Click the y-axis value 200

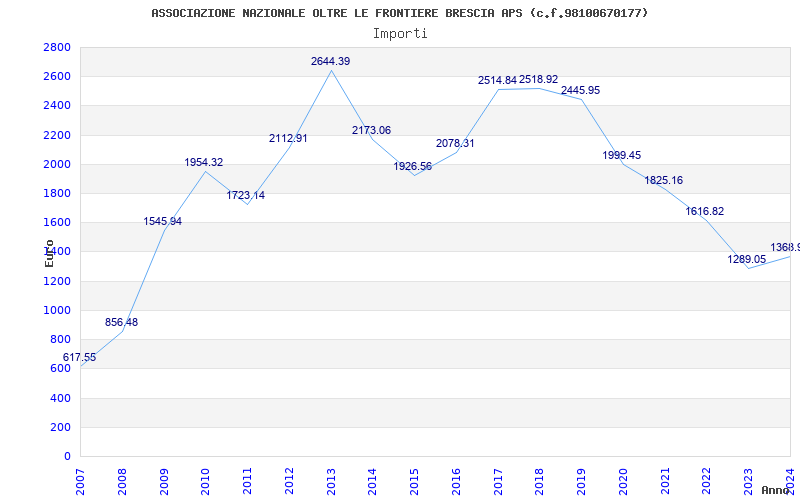[x=61, y=427]
